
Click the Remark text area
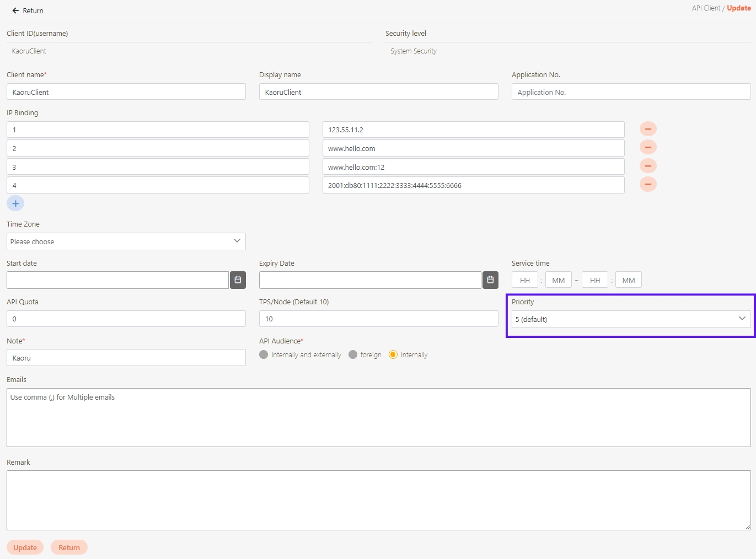[x=378, y=500]
